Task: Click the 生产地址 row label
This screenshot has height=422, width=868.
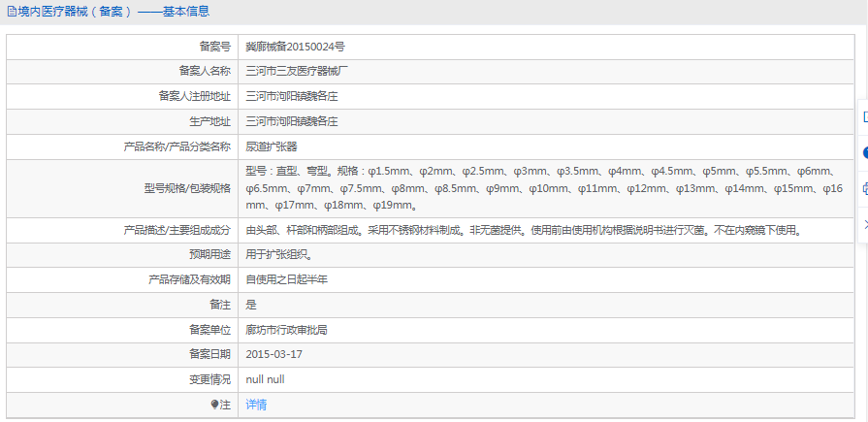Action: coord(209,121)
